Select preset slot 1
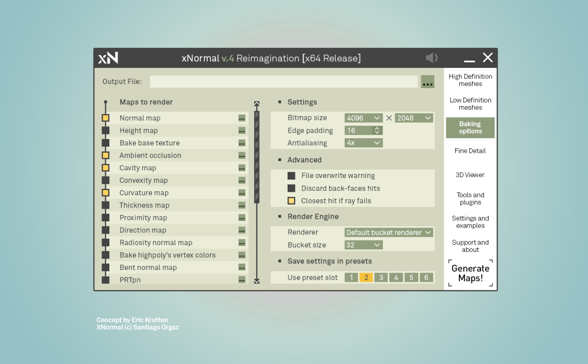The width and height of the screenshot is (588, 364). tap(351, 278)
